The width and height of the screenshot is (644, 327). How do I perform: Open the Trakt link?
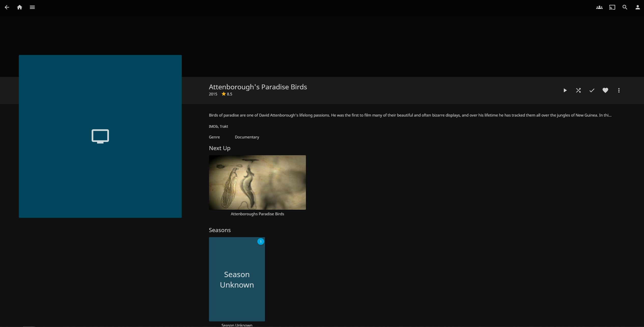pos(224,126)
